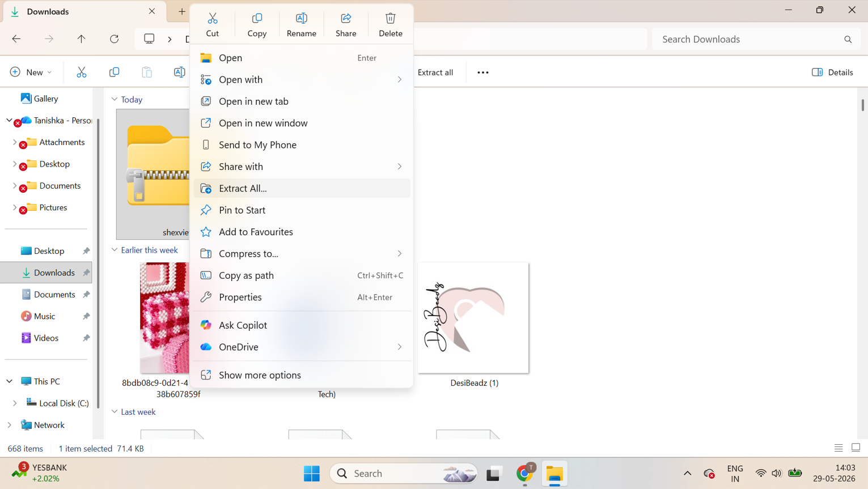This screenshot has width=868, height=489.
Task: Select Open in new window
Action: (x=302, y=123)
